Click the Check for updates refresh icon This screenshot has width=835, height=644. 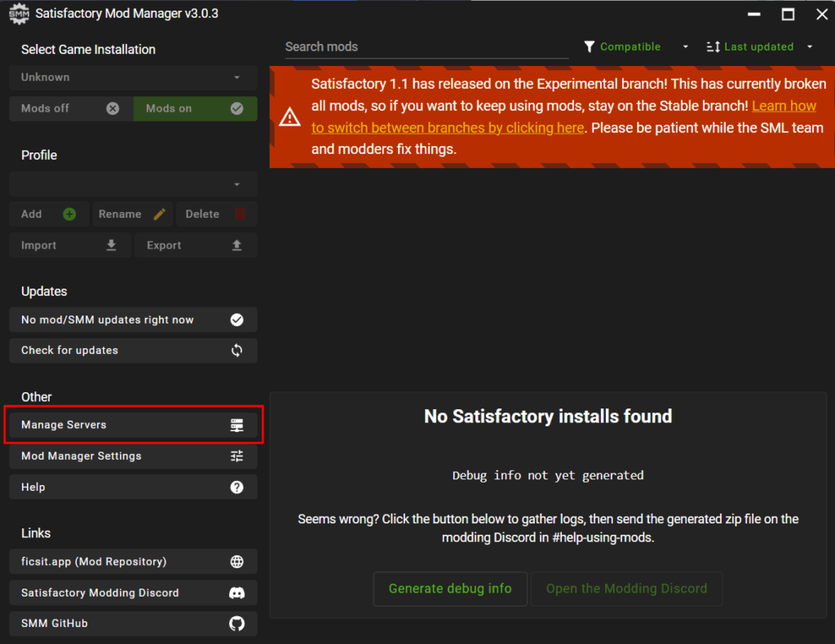pos(236,351)
